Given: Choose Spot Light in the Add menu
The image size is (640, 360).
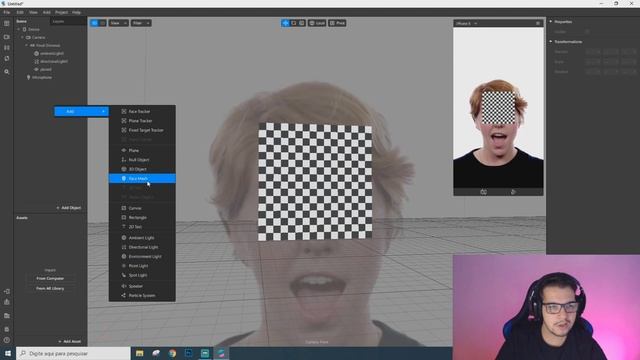Looking at the screenshot, I should (142, 275).
